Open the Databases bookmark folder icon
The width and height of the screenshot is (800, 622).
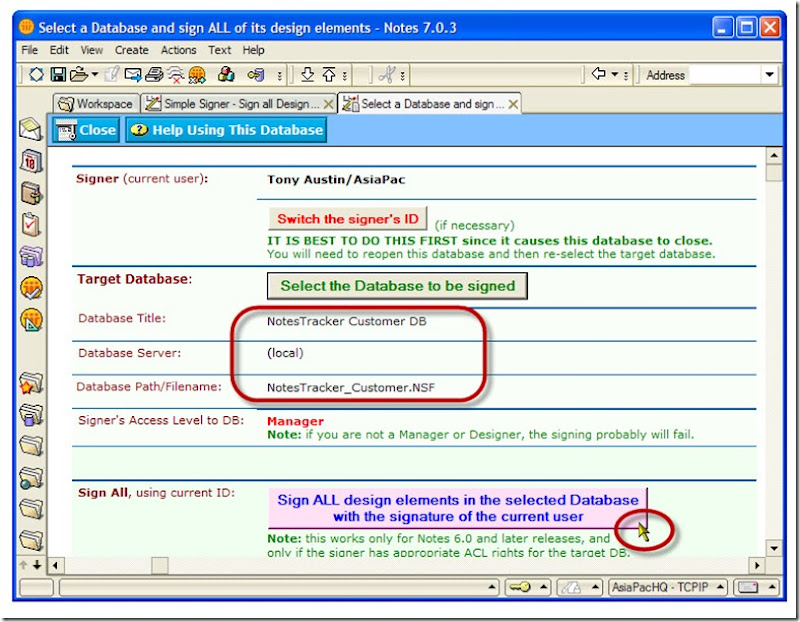point(31,415)
